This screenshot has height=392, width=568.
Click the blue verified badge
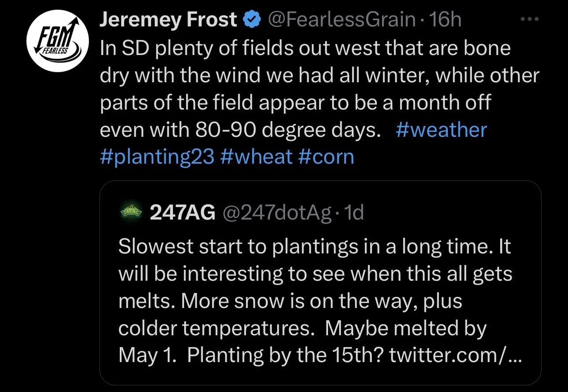coord(252,20)
